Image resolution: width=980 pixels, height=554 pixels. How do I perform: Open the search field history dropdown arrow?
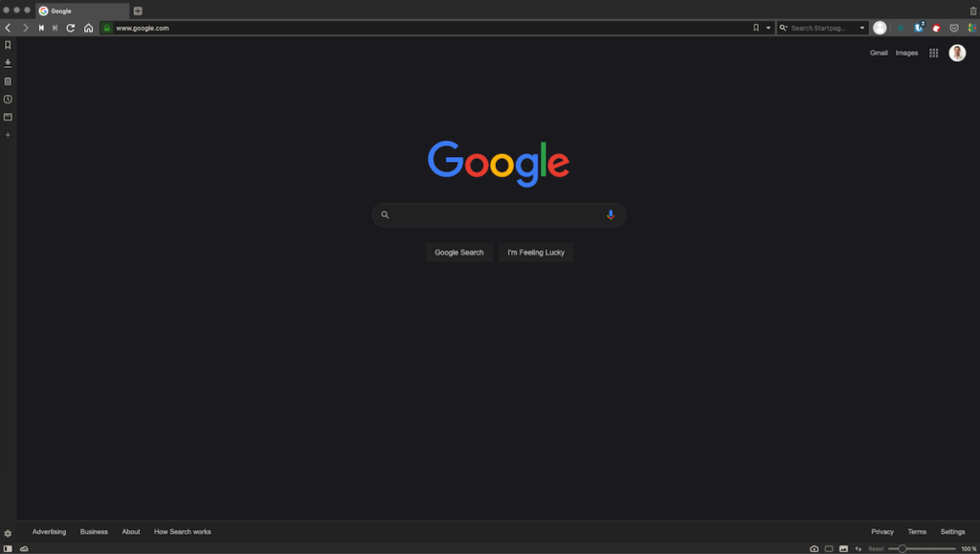[862, 28]
